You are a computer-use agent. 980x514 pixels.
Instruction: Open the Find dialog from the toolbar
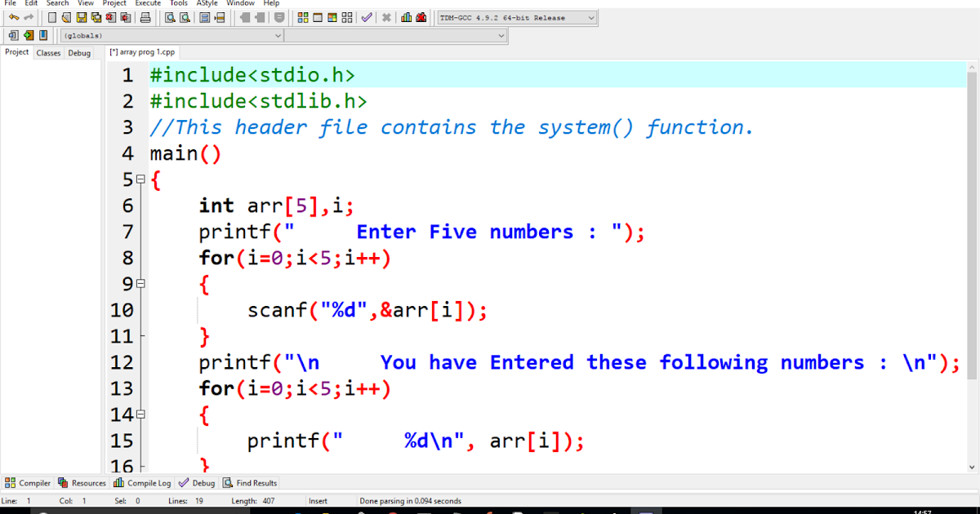[x=169, y=17]
